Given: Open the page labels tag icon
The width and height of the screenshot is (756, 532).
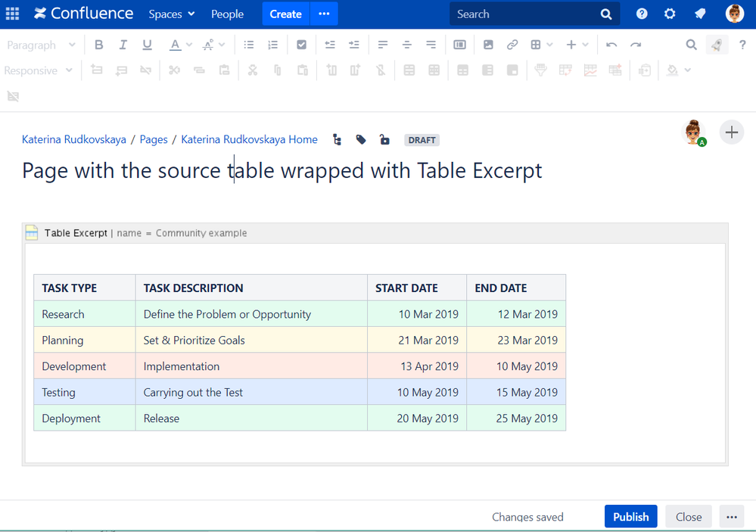Looking at the screenshot, I should pos(361,140).
